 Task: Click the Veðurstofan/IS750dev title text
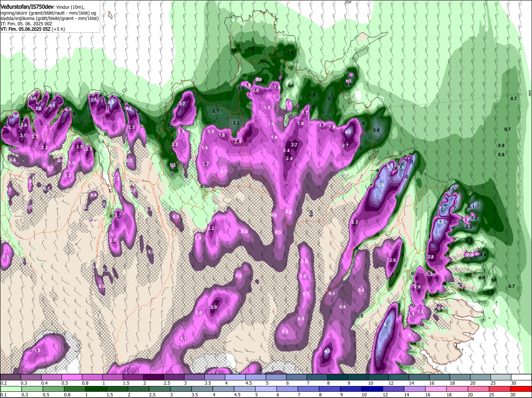coord(27,7)
